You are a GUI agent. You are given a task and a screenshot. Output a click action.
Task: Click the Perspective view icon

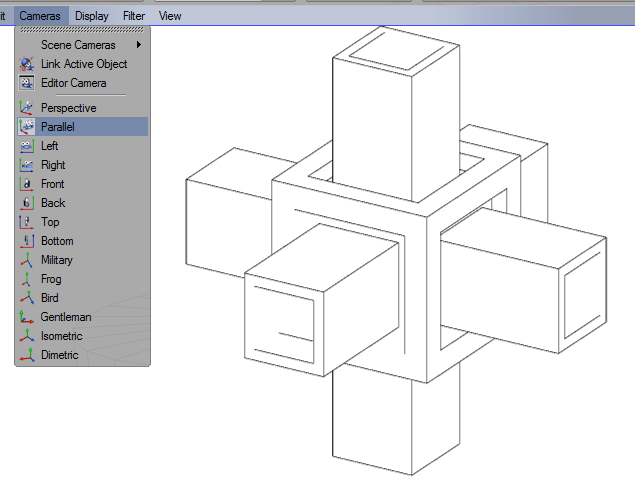coord(26,108)
